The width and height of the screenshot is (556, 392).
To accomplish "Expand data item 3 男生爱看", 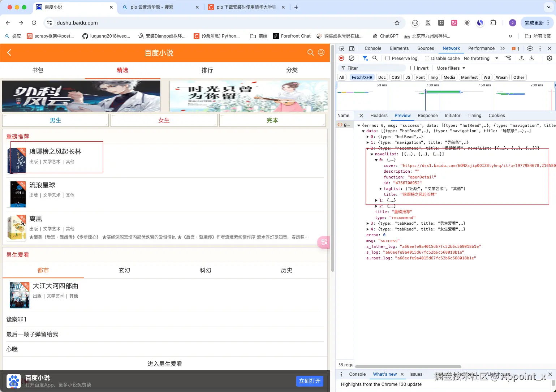I will [x=368, y=224].
